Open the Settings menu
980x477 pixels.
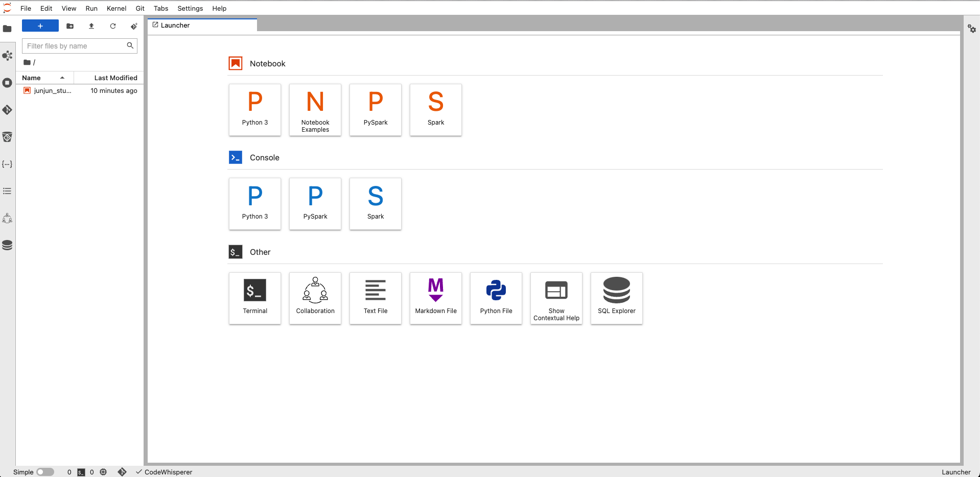point(190,8)
